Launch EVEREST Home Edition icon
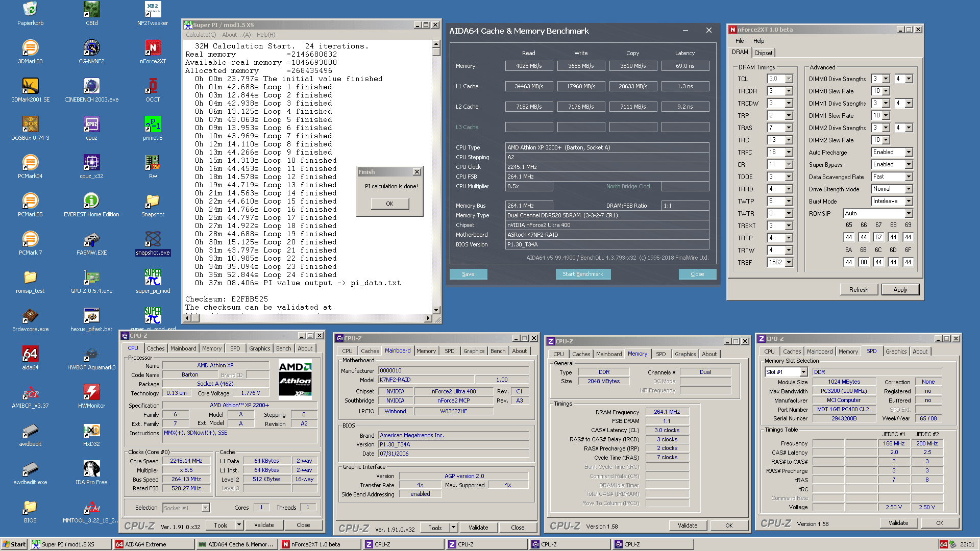 (x=91, y=205)
